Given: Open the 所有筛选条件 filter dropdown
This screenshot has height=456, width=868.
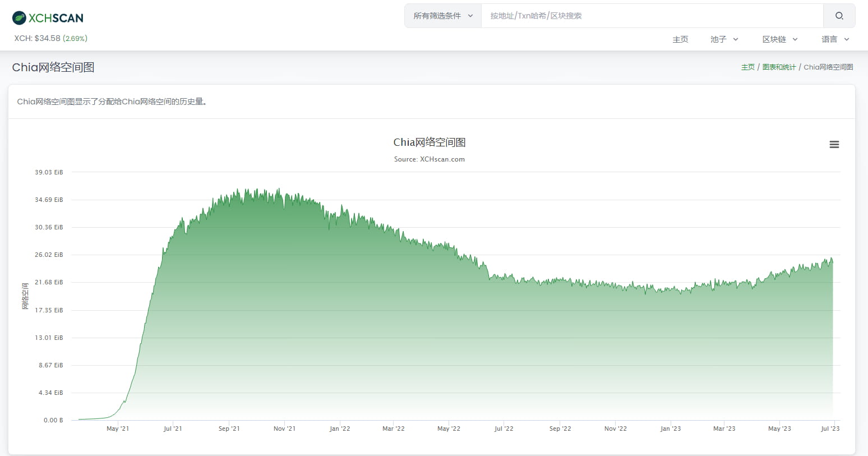Looking at the screenshot, I should point(443,16).
